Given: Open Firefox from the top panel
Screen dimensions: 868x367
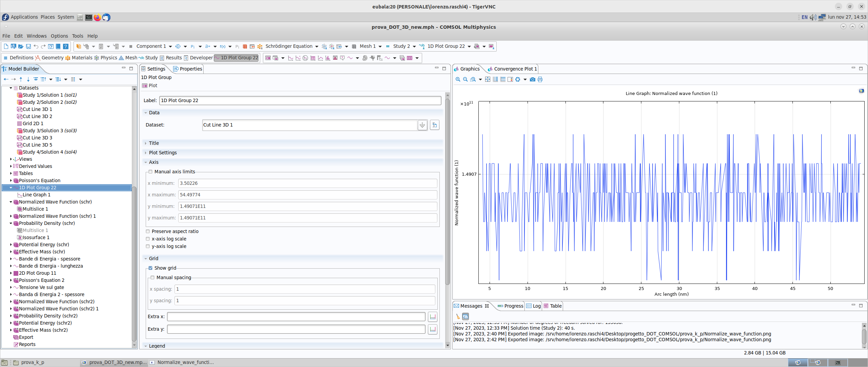Looking at the screenshot, I should point(98,17).
